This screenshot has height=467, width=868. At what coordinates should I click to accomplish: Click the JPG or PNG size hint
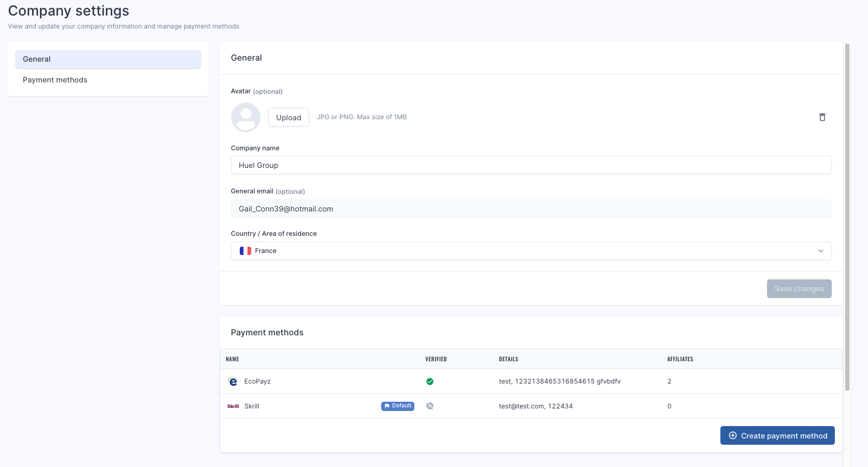362,117
